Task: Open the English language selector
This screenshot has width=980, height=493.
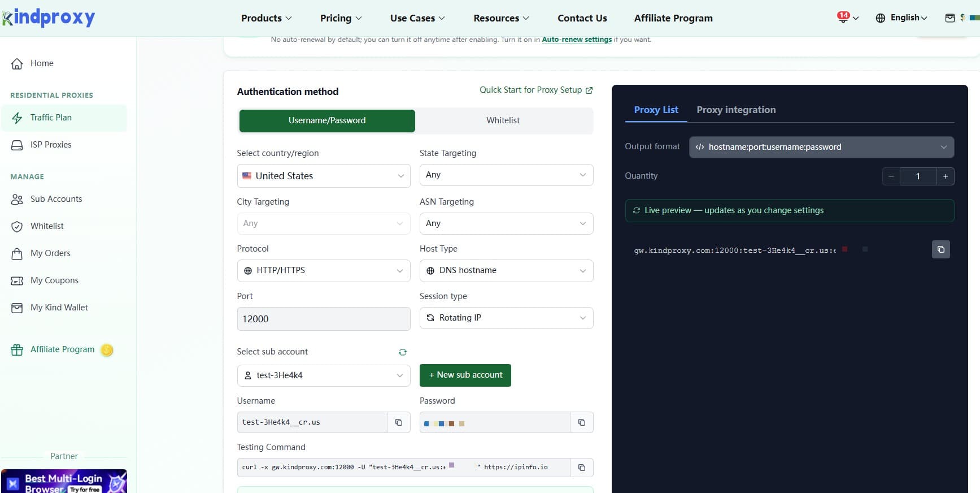Action: [x=909, y=18]
